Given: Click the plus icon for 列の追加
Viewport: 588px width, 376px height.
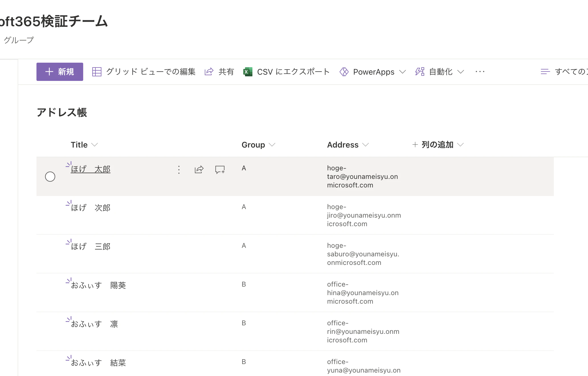Looking at the screenshot, I should pos(415,145).
